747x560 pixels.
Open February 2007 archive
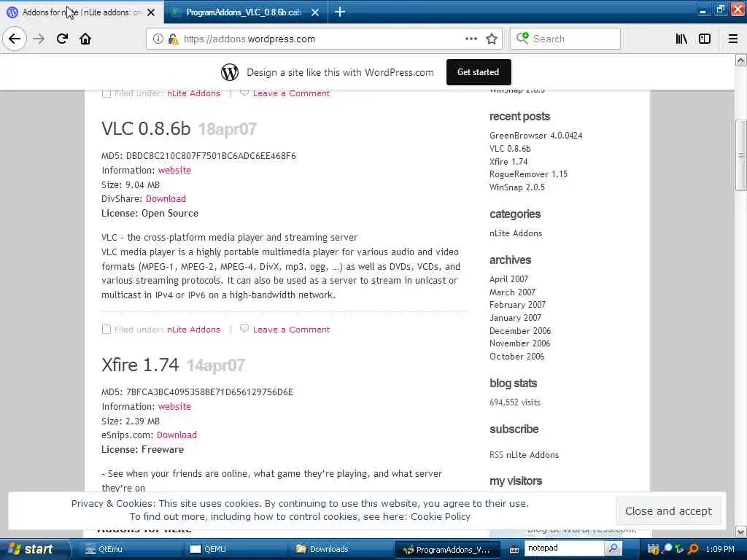point(517,305)
